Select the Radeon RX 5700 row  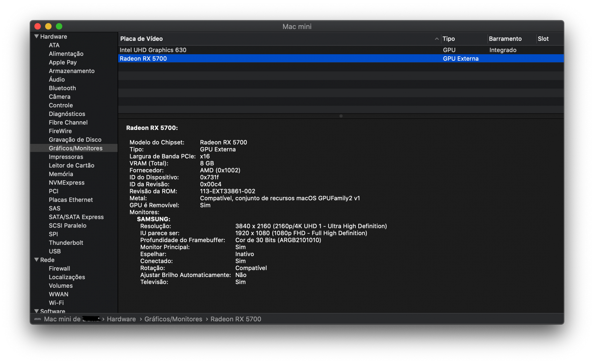143,59
